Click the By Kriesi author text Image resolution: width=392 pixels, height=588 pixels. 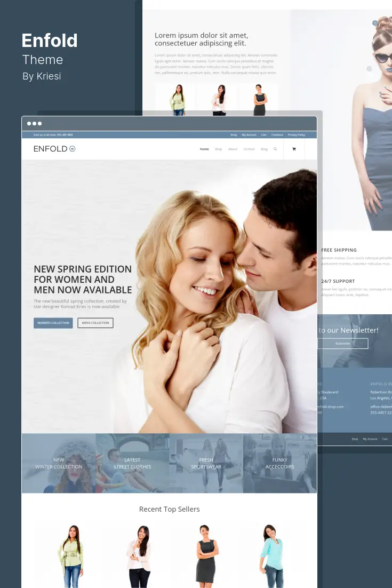coord(42,76)
